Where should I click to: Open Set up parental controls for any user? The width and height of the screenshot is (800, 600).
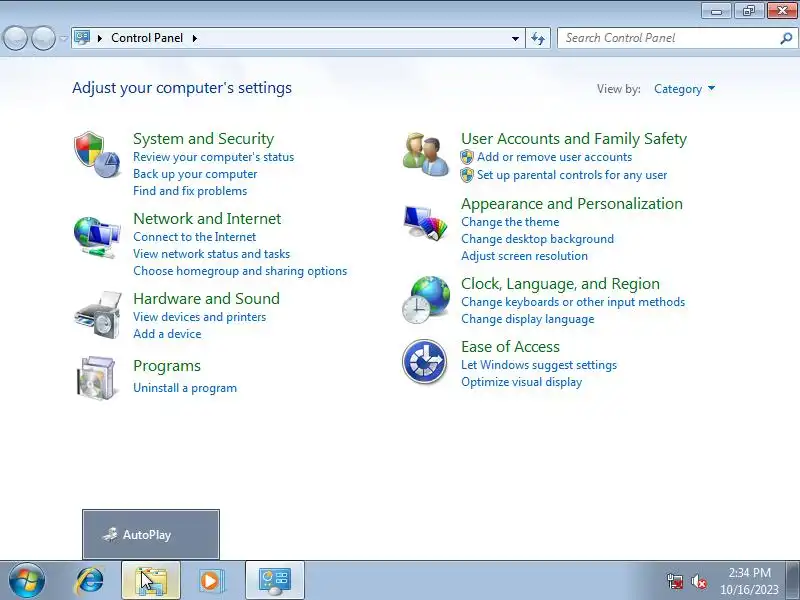[x=572, y=175]
